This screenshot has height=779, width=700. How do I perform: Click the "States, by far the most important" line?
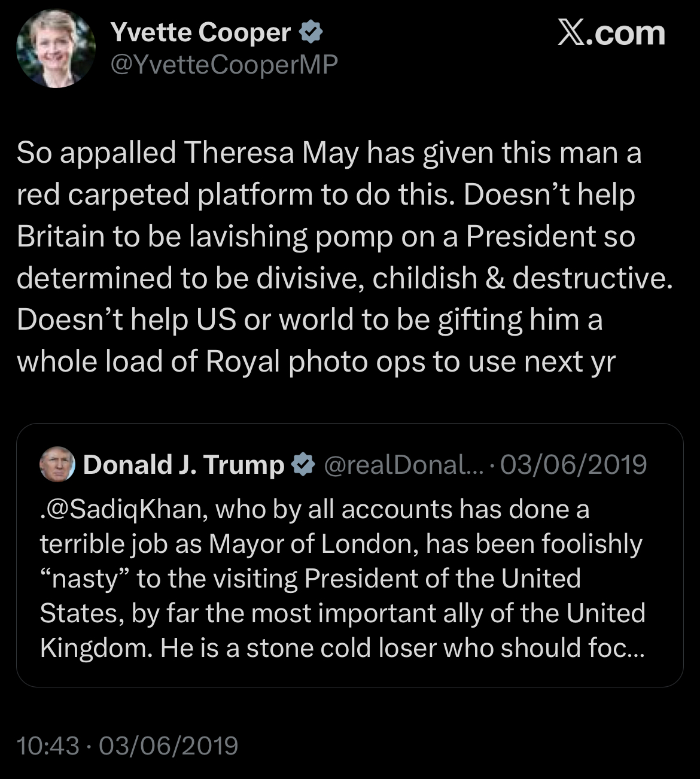(x=342, y=613)
